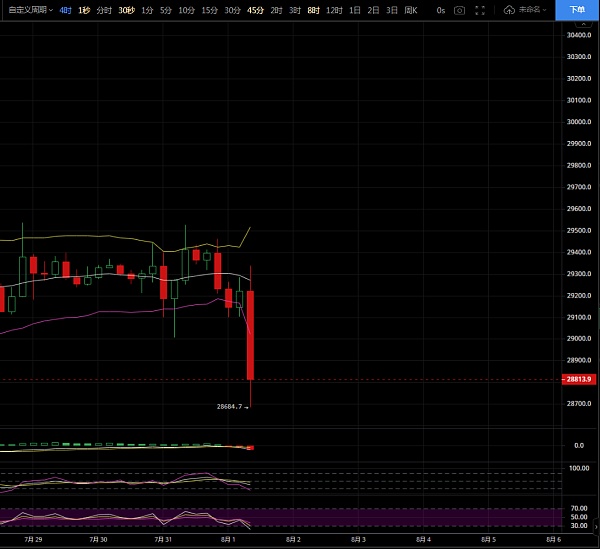Select the 5分 timeframe
This screenshot has width=600, height=549.
pyautogui.click(x=166, y=10)
